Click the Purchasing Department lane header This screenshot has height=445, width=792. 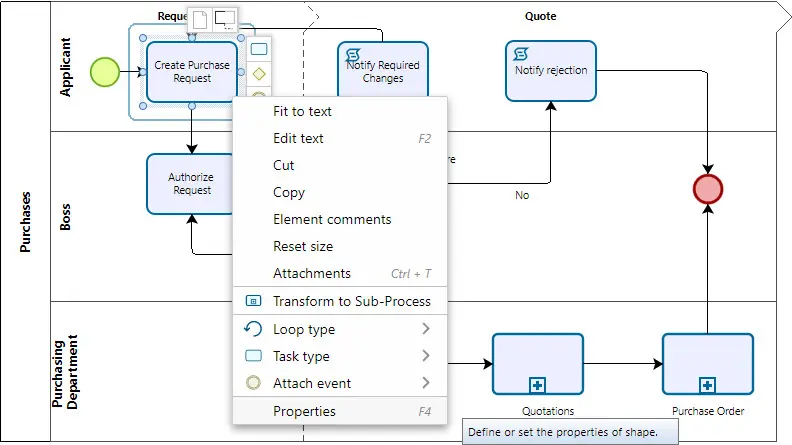(x=66, y=372)
